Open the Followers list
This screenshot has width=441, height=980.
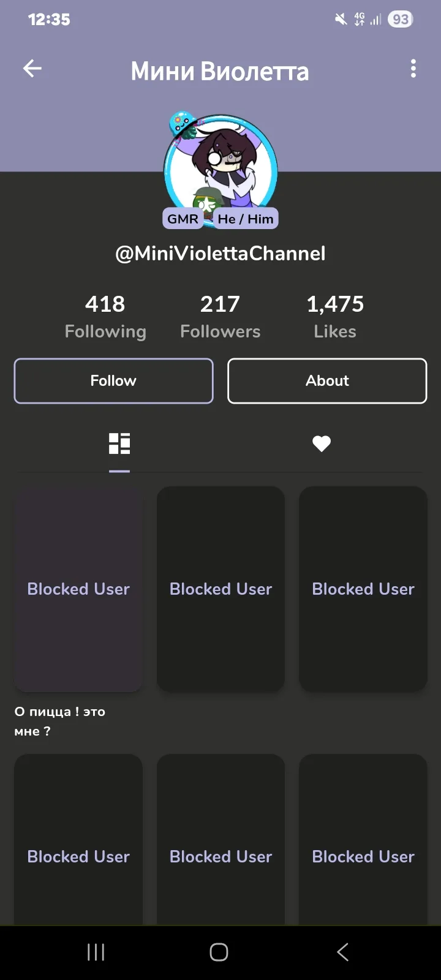pyautogui.click(x=221, y=317)
